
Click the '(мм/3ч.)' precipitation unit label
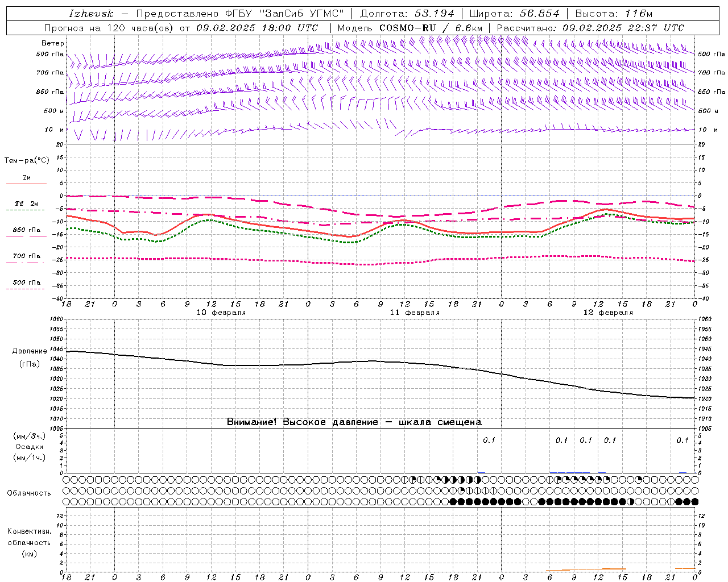coord(29,436)
